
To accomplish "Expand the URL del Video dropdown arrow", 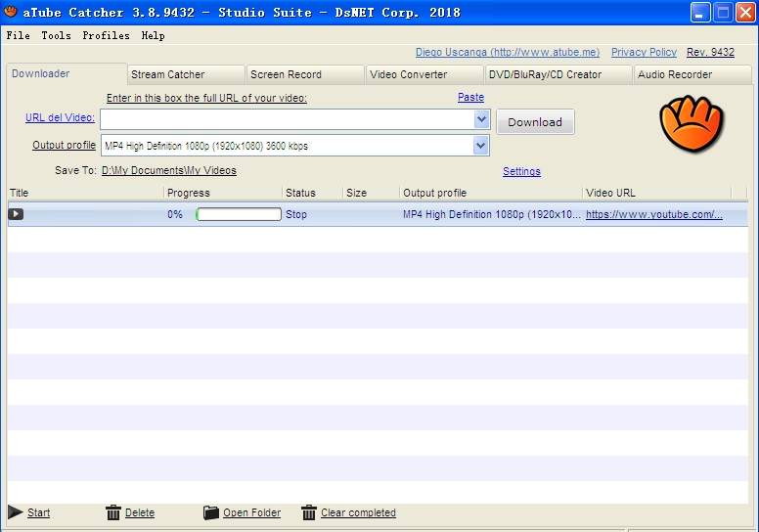I will [x=481, y=119].
